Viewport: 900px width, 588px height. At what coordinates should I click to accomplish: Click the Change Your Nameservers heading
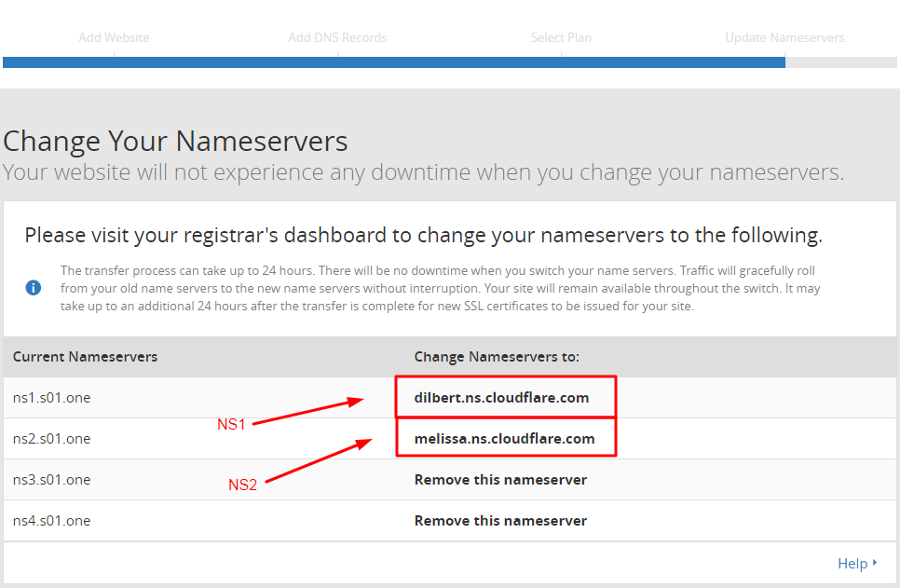click(175, 142)
